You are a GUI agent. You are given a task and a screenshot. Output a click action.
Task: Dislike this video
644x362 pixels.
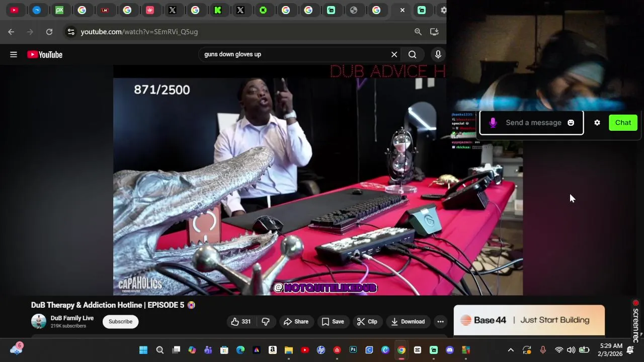coord(266,322)
